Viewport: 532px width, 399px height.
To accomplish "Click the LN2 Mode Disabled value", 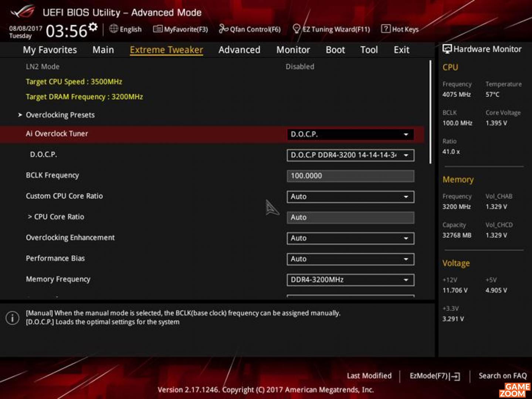I will point(300,66).
